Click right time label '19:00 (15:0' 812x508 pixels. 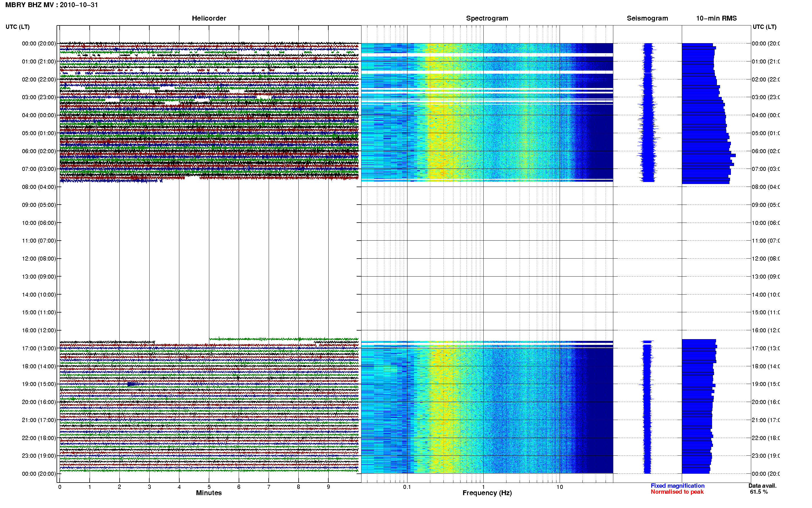(x=766, y=384)
